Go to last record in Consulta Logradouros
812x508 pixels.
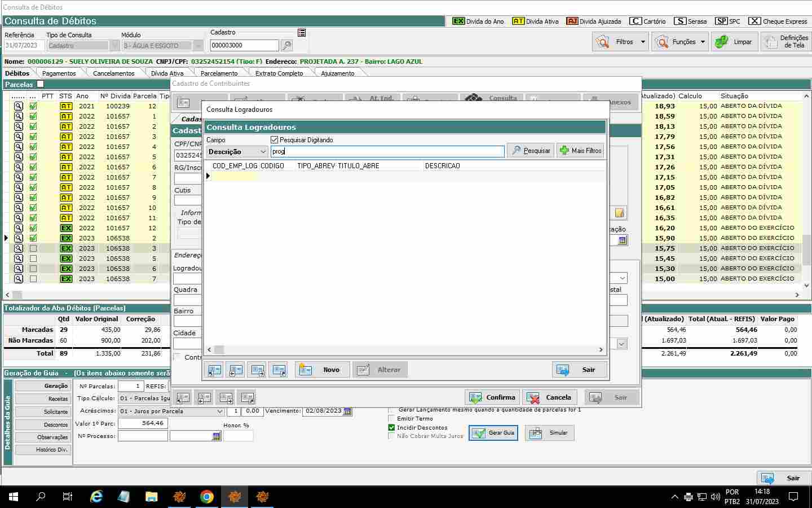(279, 370)
